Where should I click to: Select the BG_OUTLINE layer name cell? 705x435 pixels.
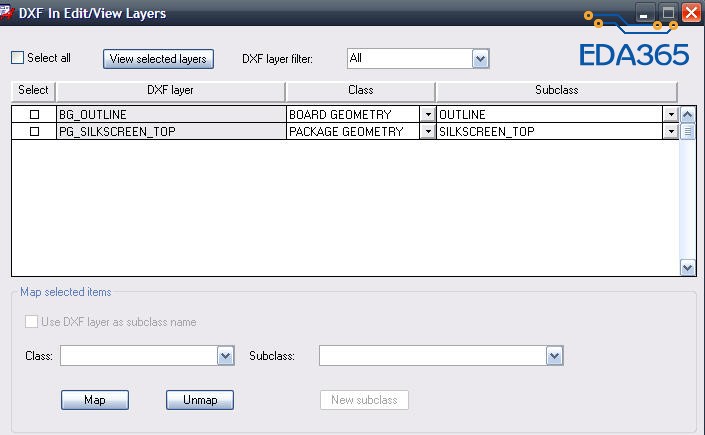[171, 115]
